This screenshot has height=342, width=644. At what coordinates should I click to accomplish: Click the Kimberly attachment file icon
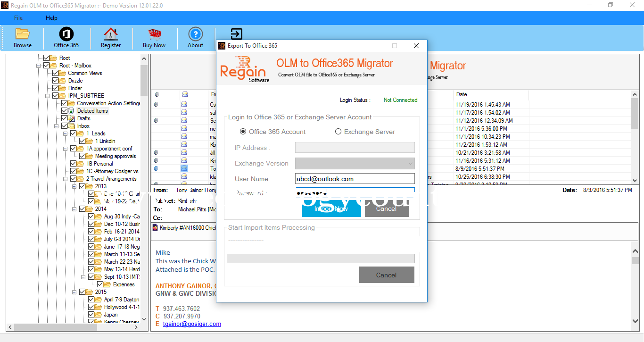[155, 228]
